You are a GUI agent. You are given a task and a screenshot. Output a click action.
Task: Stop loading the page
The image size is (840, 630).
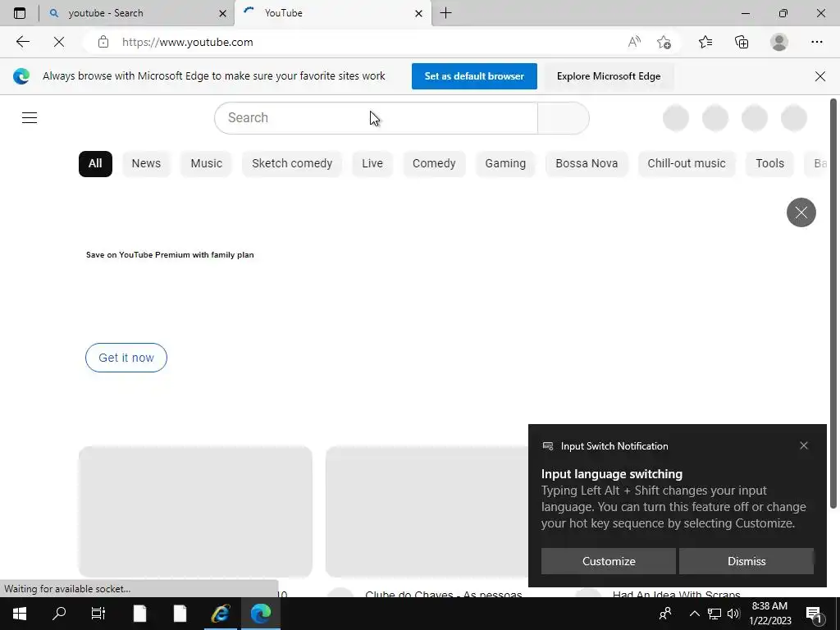[59, 42]
